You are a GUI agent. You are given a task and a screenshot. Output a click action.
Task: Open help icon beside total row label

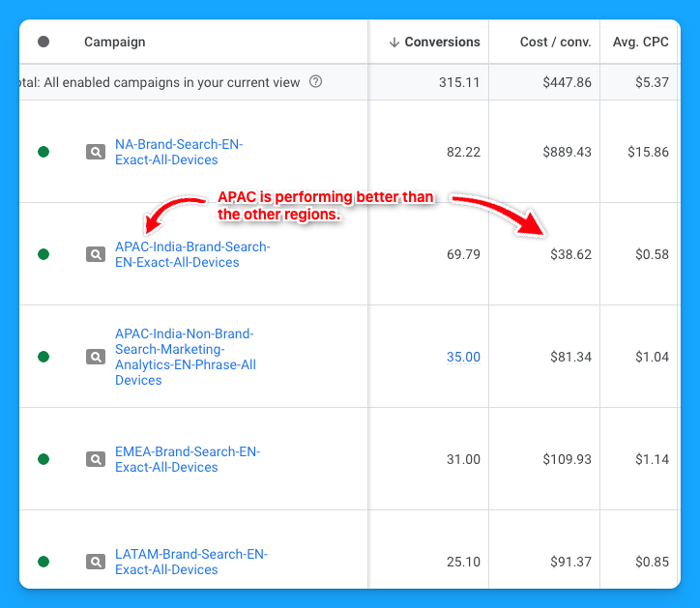click(315, 82)
